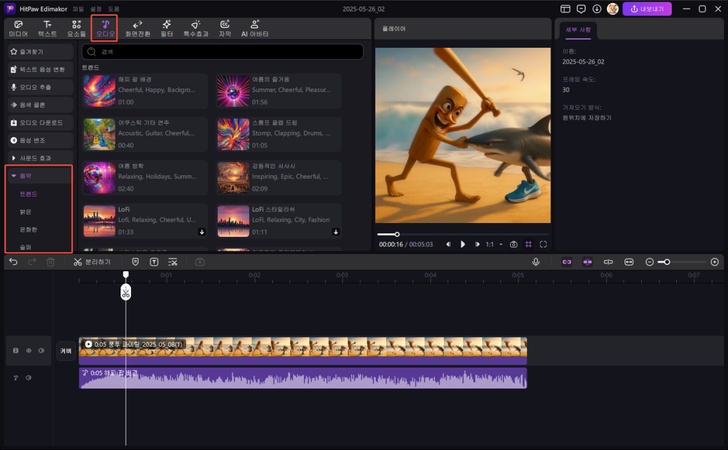Screen dimensions: 728x450
Task: Open the 즐겨찾기 (Favorites) star category
Action: click(40, 52)
